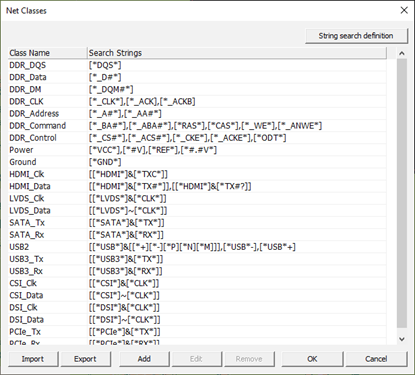Image resolution: width=415 pixels, height=375 pixels.
Task: Select the LVDS_Clk class row
Action: 197,198
